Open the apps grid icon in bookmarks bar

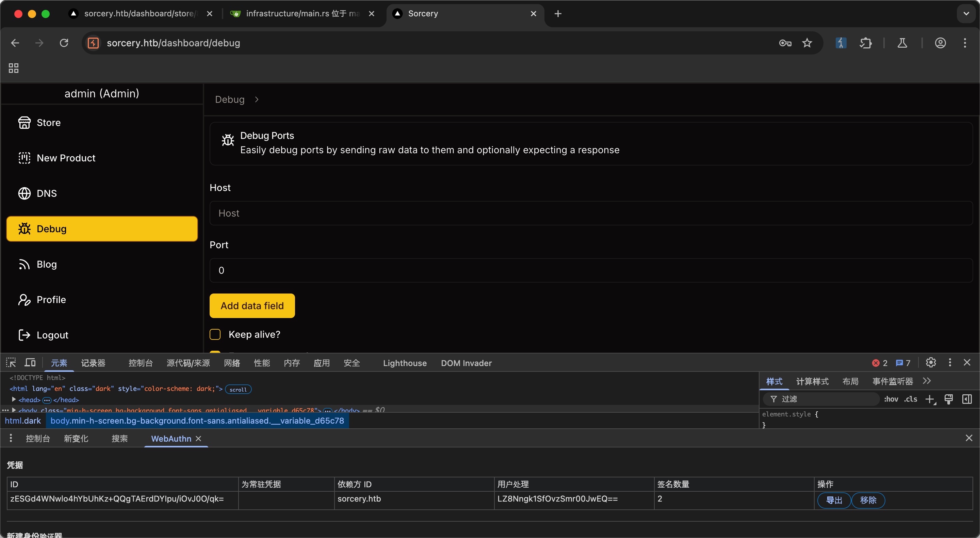[14, 68]
